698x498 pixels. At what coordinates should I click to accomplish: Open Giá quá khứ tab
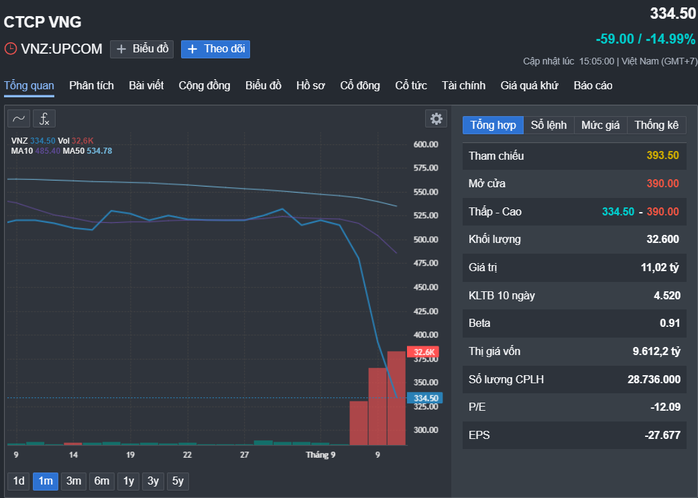tap(529, 85)
